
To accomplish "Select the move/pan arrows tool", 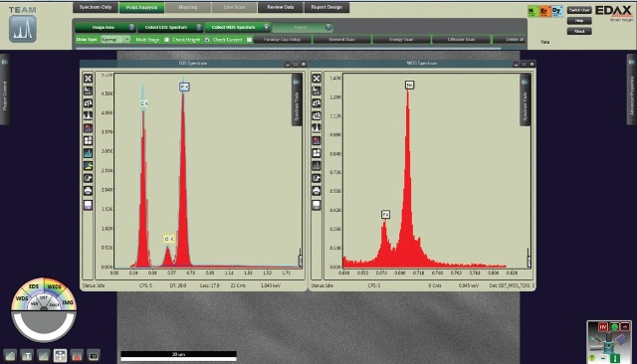I will click(x=60, y=356).
